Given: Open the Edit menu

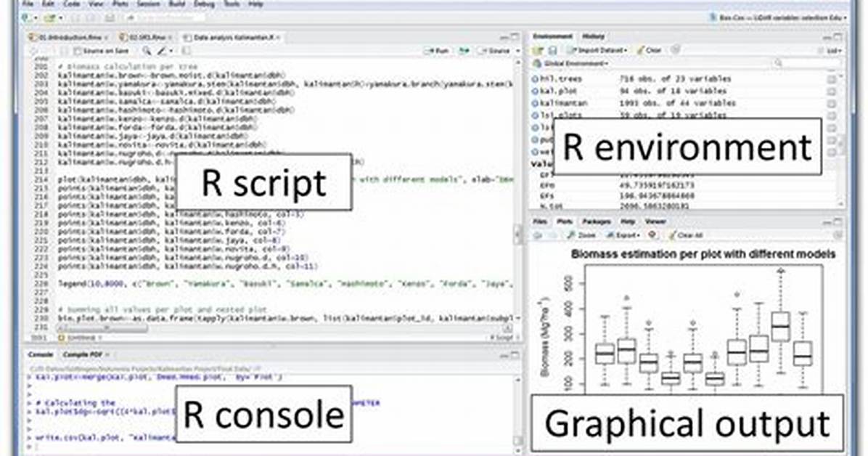Looking at the screenshot, I should coord(48,4).
